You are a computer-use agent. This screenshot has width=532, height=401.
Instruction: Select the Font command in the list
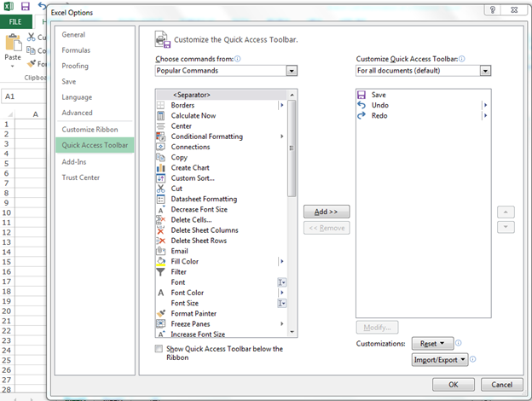221,282
